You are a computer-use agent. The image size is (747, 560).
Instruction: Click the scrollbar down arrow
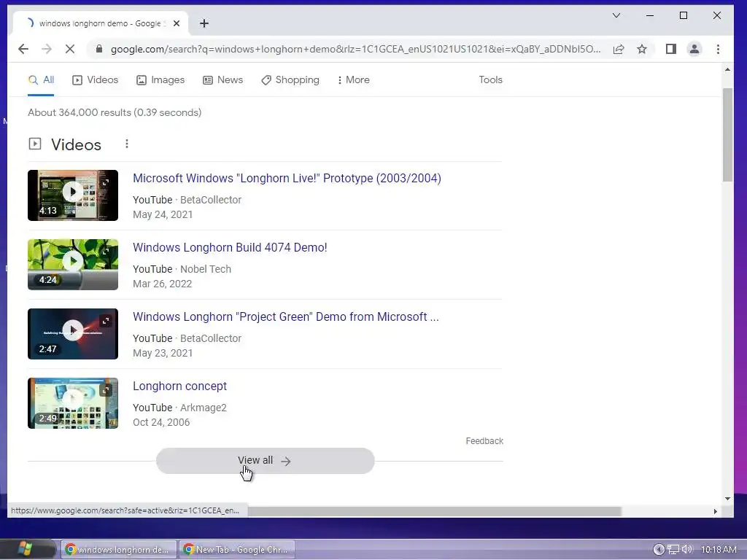point(727,499)
